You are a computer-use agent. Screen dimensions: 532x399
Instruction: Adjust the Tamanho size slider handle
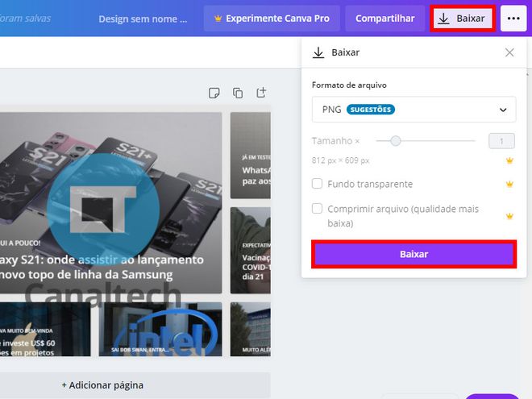pyautogui.click(x=395, y=140)
